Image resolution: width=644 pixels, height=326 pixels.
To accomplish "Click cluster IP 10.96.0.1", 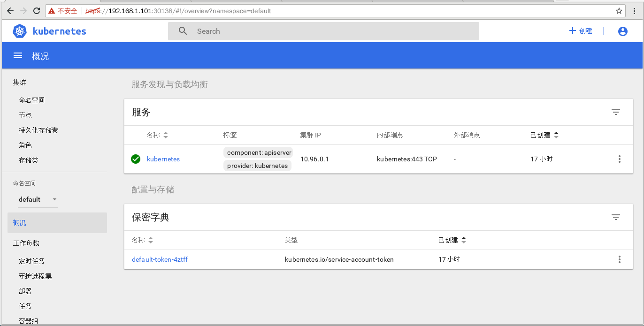I will point(314,159).
